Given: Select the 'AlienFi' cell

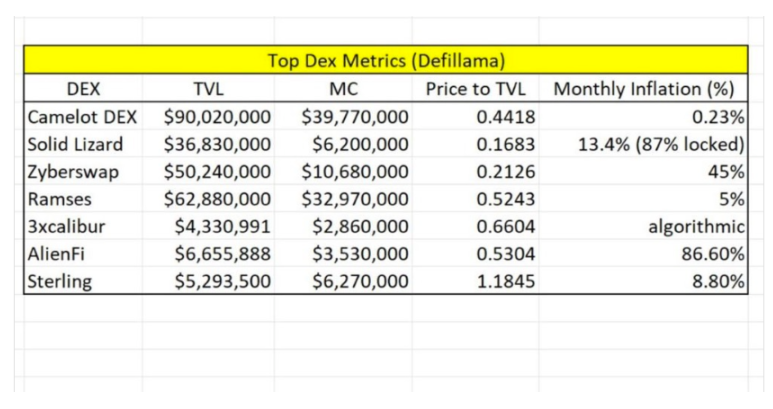Looking at the screenshot, I should (x=83, y=254).
